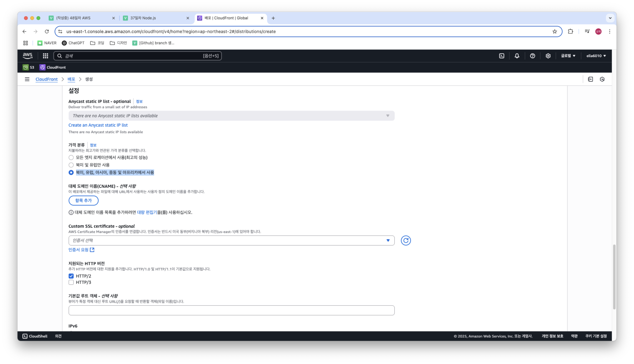The height and width of the screenshot is (364, 634).
Task: Open the CloudFront service shortcut
Action: [53, 67]
